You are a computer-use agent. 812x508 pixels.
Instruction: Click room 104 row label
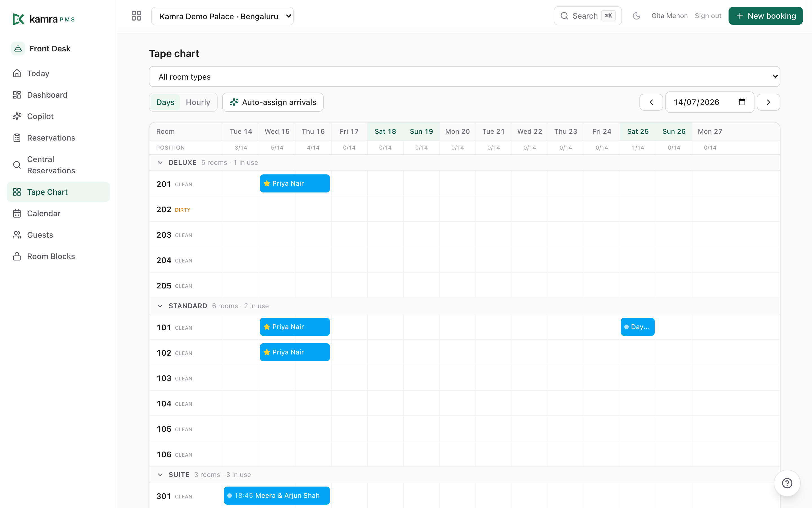174,404
